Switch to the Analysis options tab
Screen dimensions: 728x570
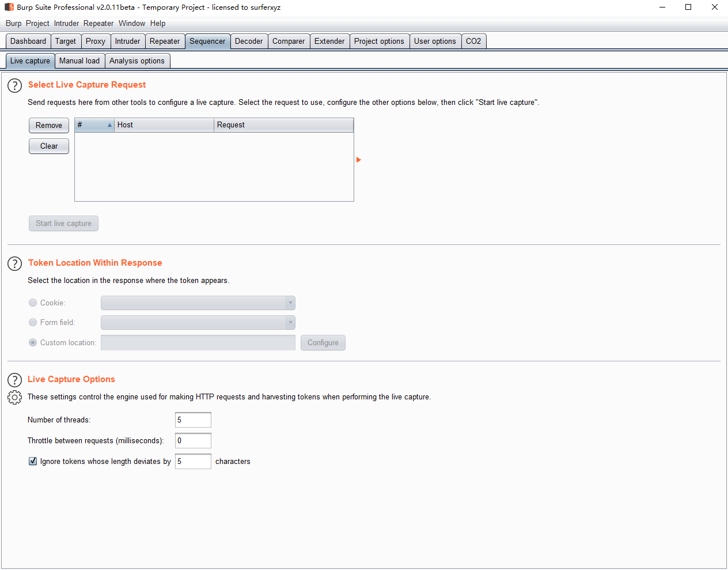(137, 61)
